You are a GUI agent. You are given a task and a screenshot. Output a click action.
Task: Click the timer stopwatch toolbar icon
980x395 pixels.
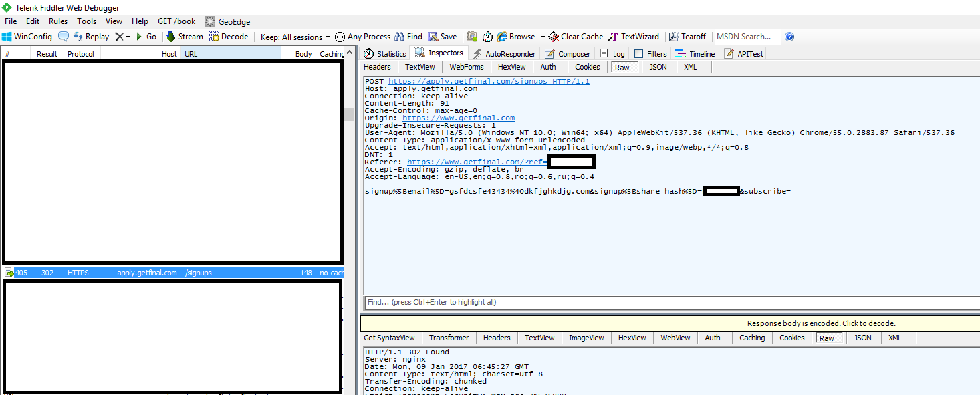(487, 37)
